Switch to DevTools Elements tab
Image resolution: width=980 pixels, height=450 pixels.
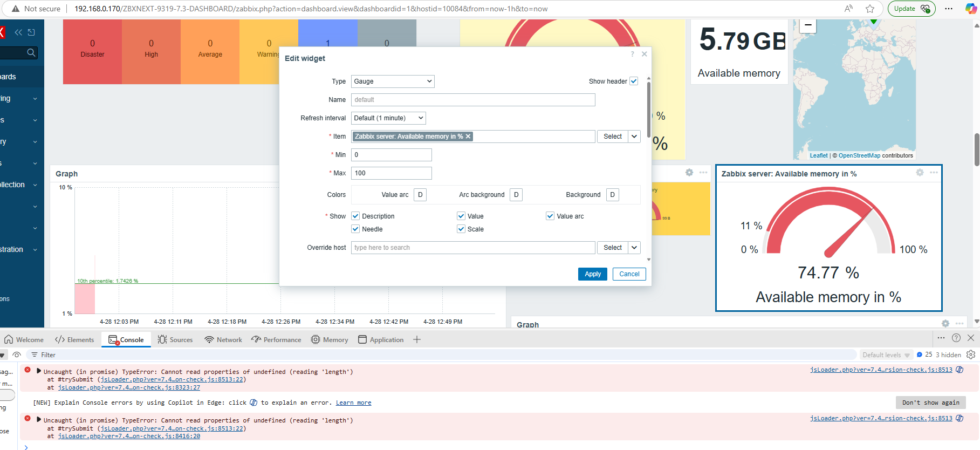click(x=74, y=339)
